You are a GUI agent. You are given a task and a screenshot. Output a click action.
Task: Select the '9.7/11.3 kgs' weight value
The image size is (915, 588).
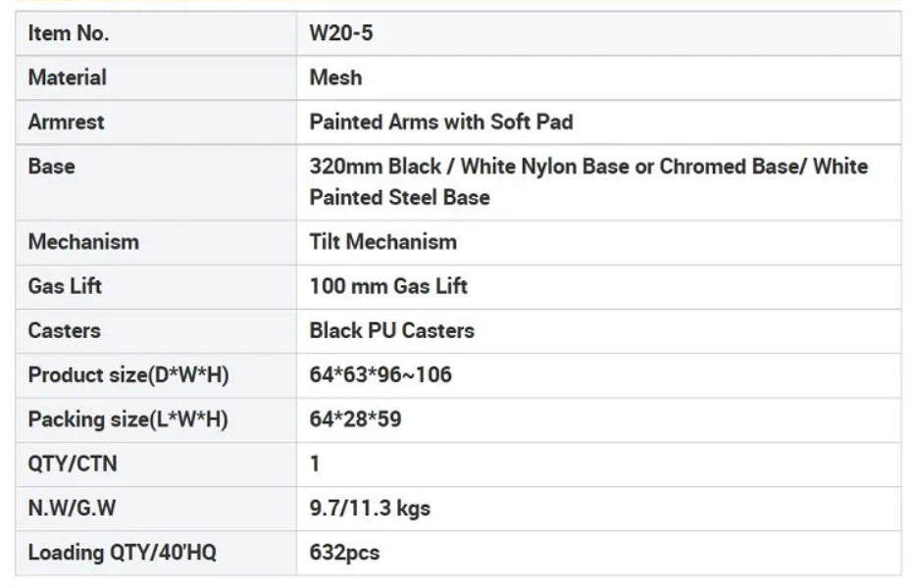(x=370, y=508)
